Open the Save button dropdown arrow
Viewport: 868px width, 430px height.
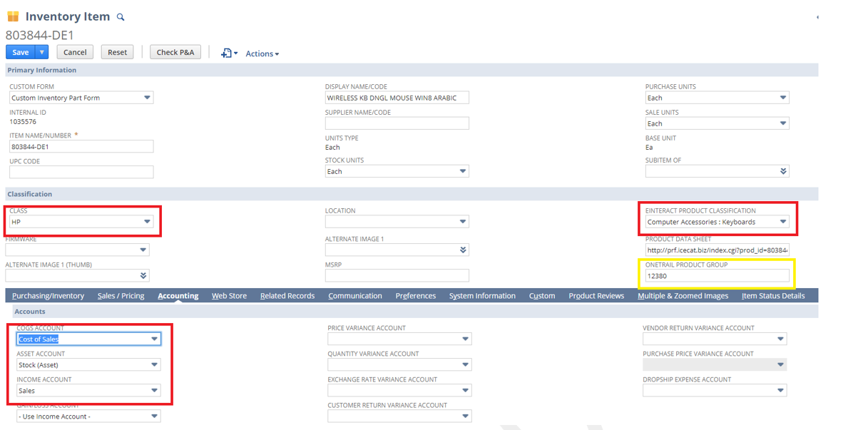42,52
